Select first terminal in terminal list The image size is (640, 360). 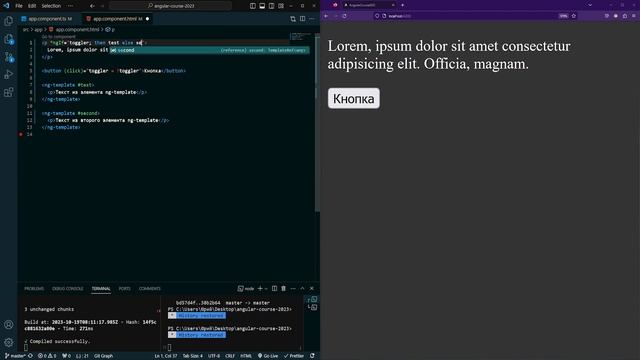(313, 300)
